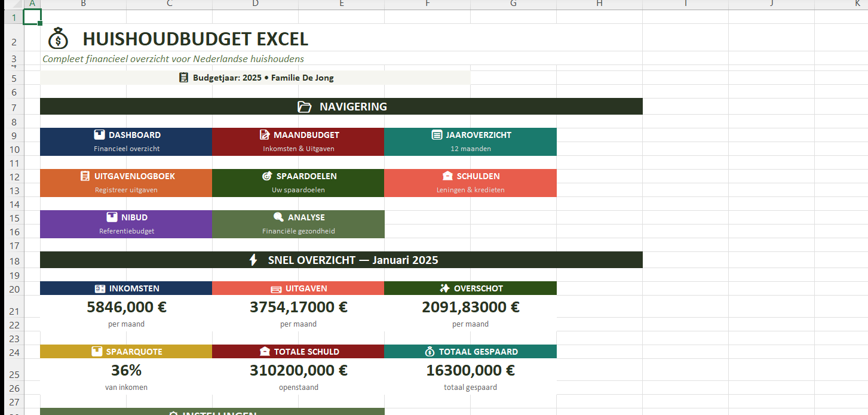Click the magnifier icon next to ANALYSE
This screenshot has width=868, height=415.
pos(278,217)
